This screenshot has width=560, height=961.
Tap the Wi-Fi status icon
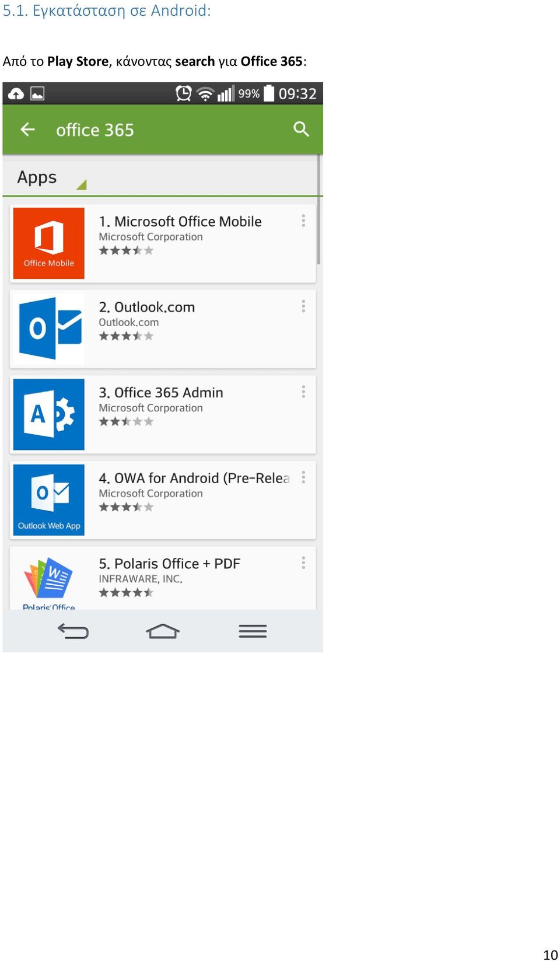(x=205, y=94)
